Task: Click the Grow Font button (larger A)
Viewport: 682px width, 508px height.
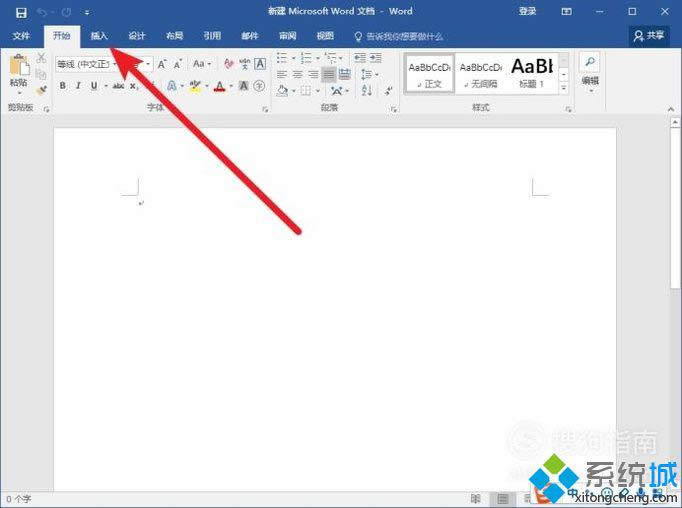Action: click(162, 64)
